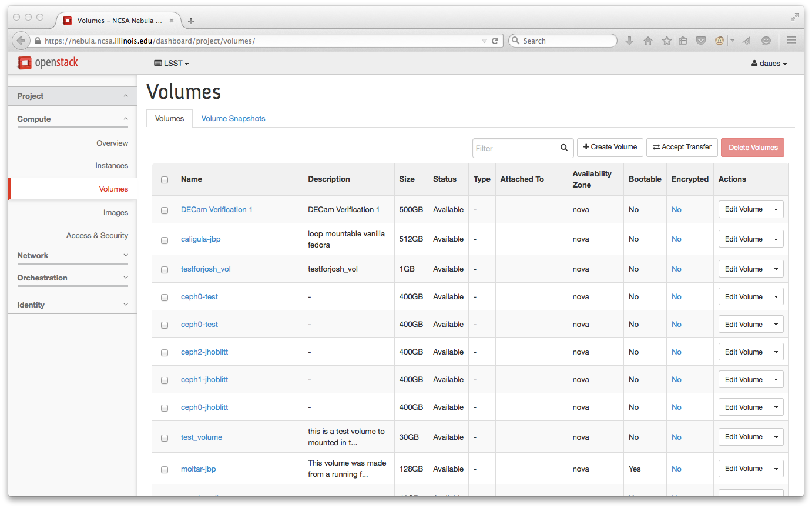Click the browser home icon
Viewport: 812px width, 508px height.
[648, 41]
